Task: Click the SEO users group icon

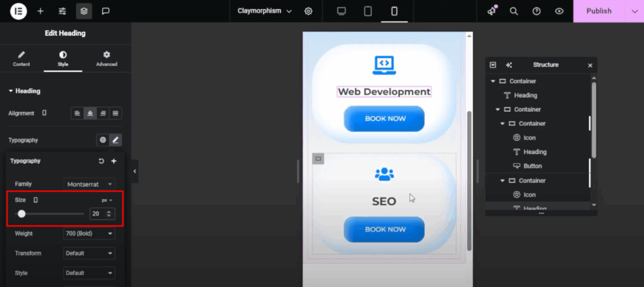Action: coord(384,174)
